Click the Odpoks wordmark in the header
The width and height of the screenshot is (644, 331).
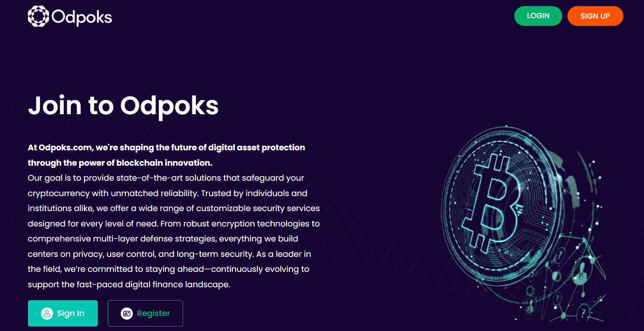tap(81, 17)
